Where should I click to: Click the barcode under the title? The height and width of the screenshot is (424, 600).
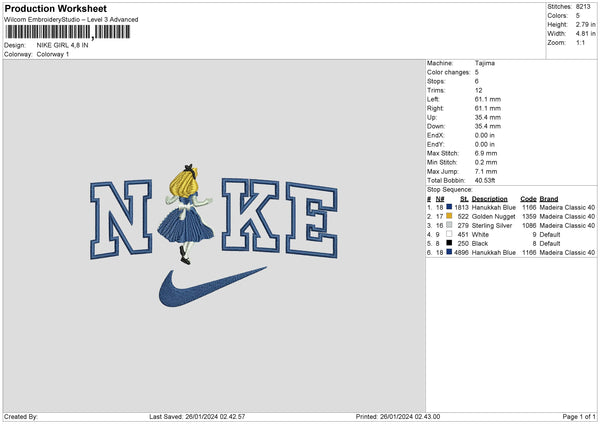pos(67,32)
